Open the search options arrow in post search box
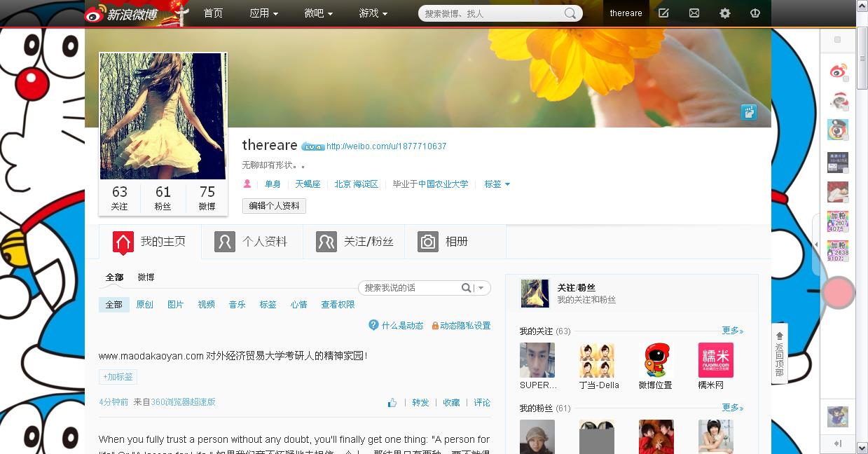 (x=481, y=288)
